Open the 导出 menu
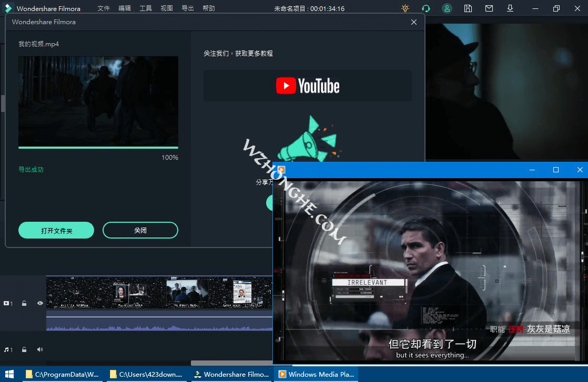588x382 pixels. [x=187, y=8]
